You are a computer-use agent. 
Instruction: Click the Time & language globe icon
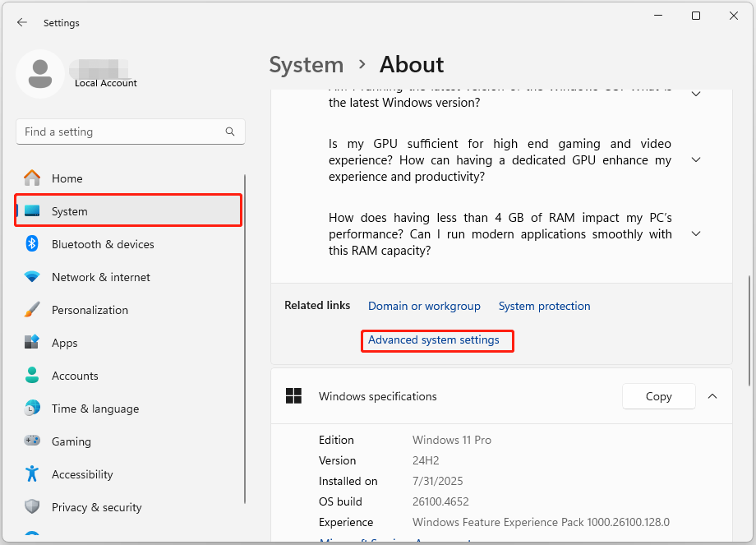click(x=32, y=408)
